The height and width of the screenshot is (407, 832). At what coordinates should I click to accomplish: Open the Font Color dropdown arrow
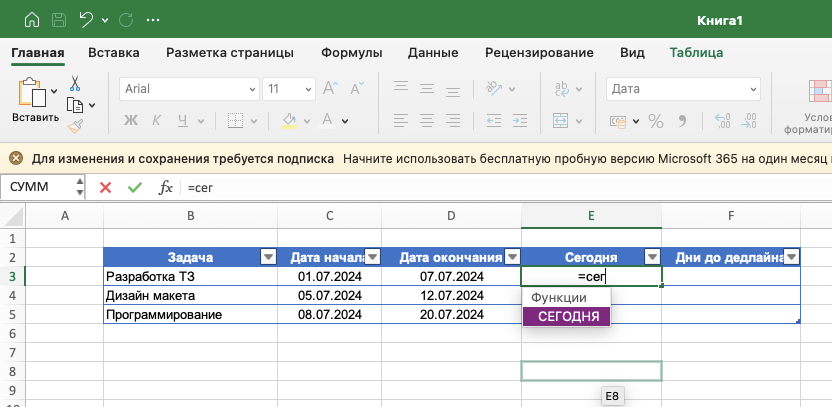tap(345, 122)
